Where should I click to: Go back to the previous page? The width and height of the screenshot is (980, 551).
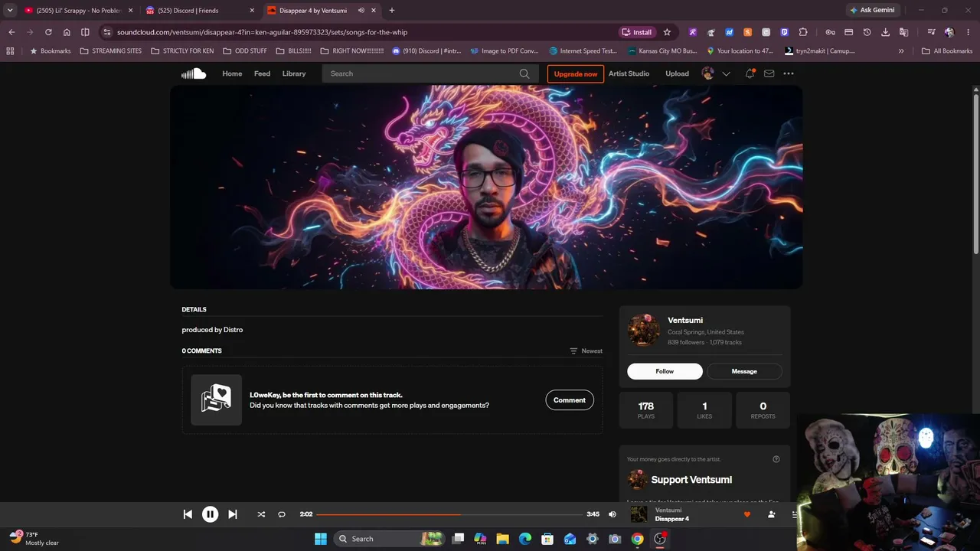(11, 32)
